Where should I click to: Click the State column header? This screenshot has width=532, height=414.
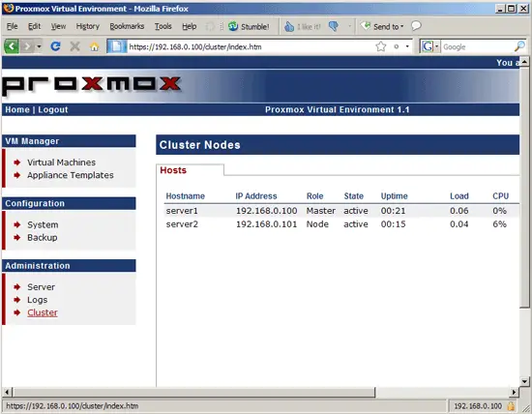(x=353, y=195)
